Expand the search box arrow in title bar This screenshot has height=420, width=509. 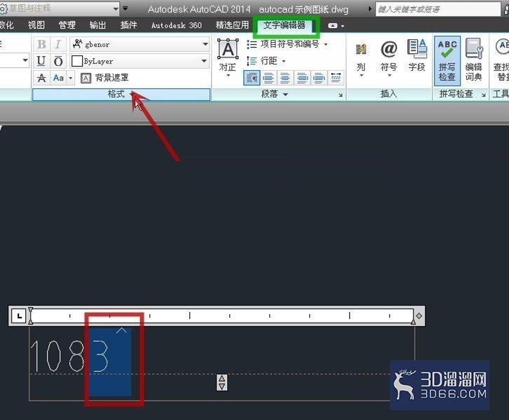click(x=370, y=8)
